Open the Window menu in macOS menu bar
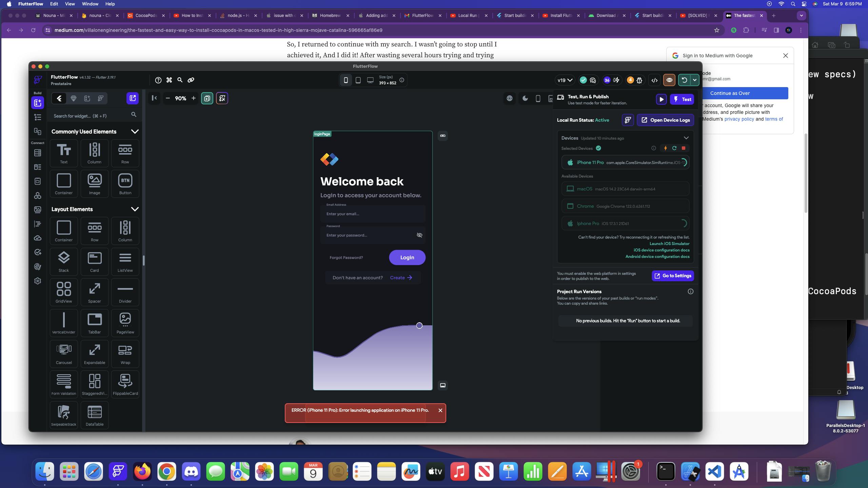Image resolution: width=868 pixels, height=488 pixels. tap(90, 4)
